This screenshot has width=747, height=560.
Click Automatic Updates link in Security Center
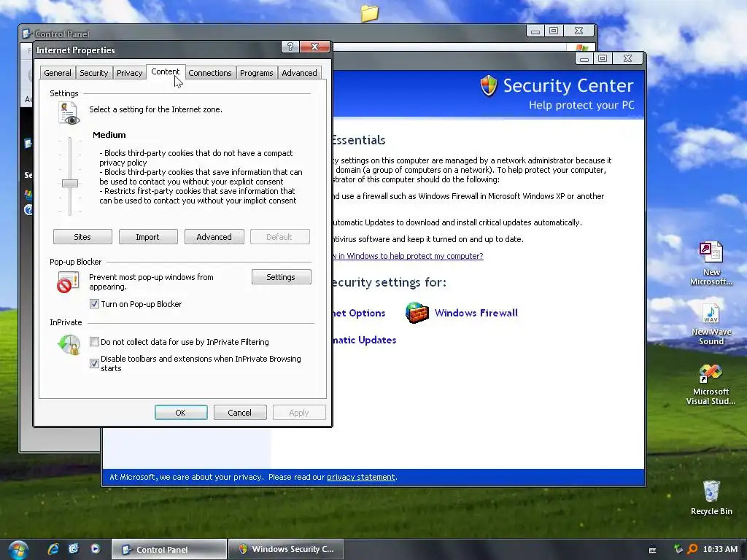(x=365, y=340)
